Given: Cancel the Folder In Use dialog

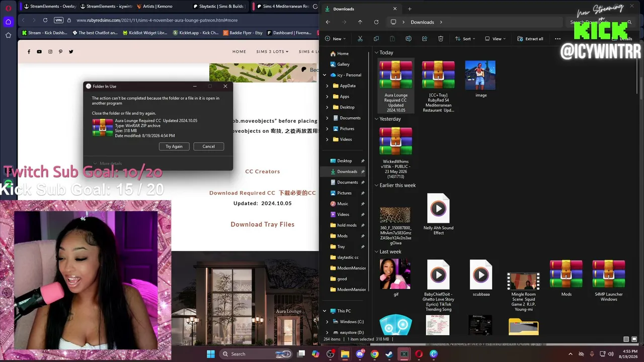Looking at the screenshot, I should click(x=208, y=146).
